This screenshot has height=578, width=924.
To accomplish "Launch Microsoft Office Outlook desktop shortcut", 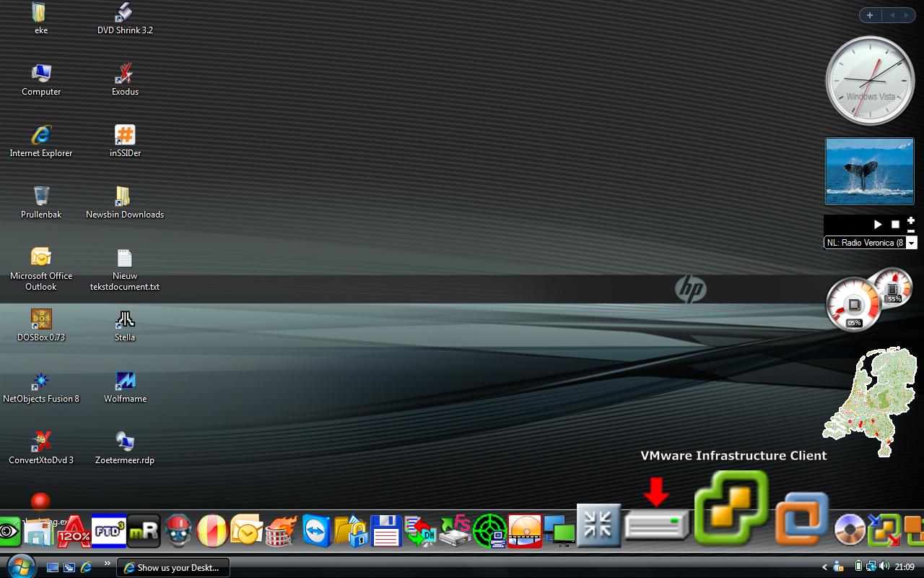I will [x=41, y=269].
